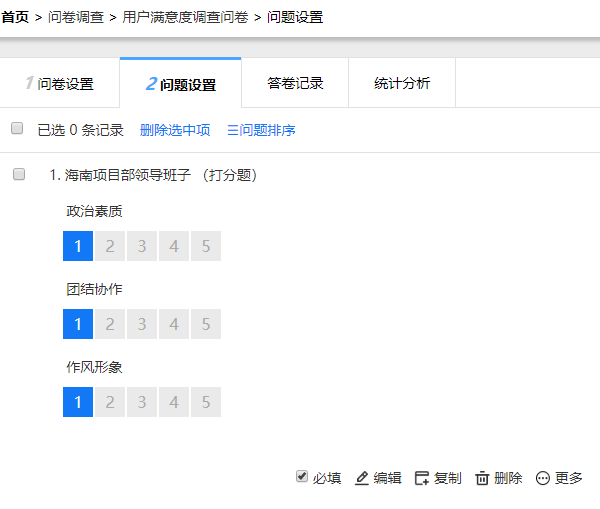Click the copy icon beside 复制
Viewport: 600px width, 509px height.
point(422,478)
